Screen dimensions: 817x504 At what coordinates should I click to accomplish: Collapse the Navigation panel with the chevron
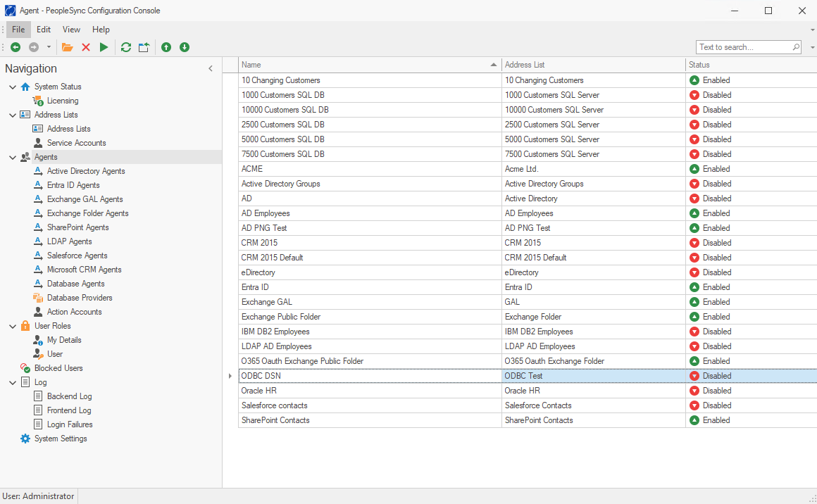click(x=211, y=68)
